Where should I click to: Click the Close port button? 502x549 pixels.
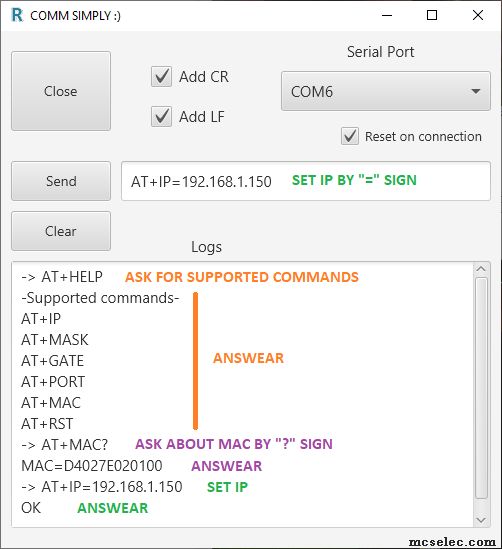(61, 91)
